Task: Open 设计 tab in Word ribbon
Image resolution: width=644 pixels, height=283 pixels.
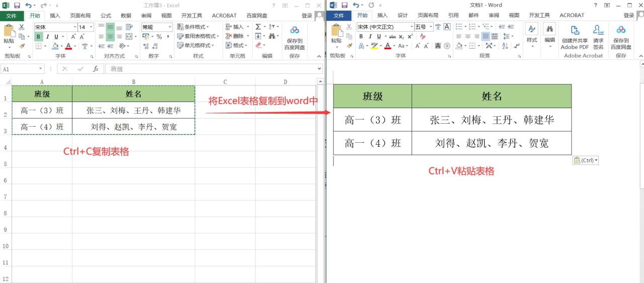Action: 403,16
